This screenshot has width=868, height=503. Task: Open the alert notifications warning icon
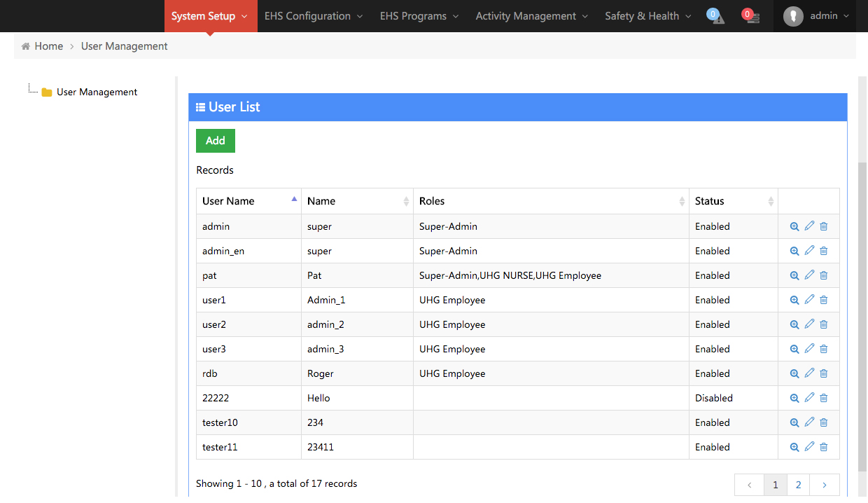[x=715, y=16]
